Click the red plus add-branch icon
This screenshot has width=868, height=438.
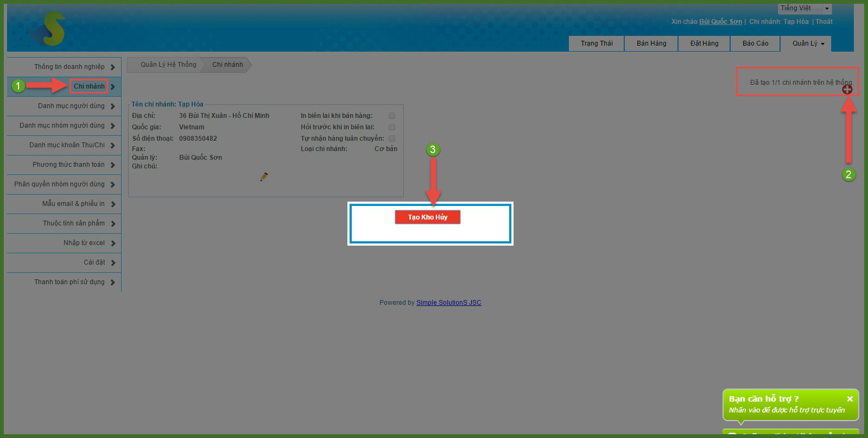pos(847,90)
